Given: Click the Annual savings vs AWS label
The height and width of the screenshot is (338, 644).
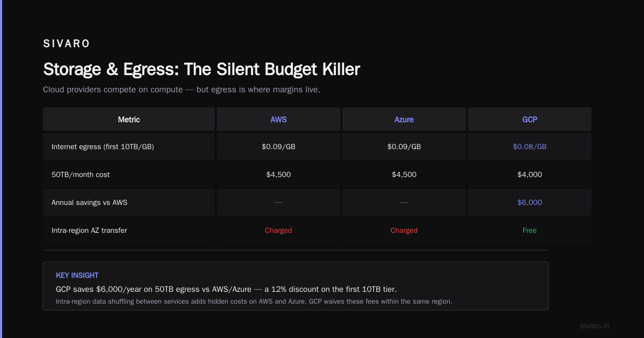Looking at the screenshot, I should click(90, 202).
